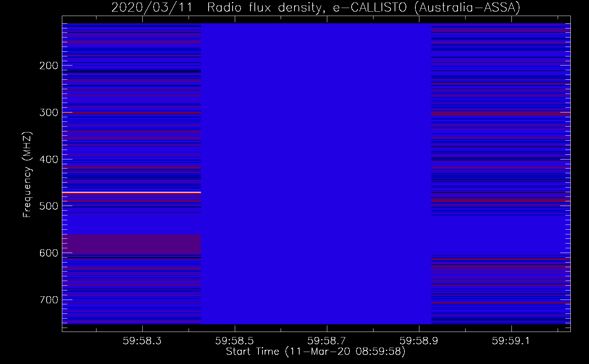Click the bright white spectral line near 470 MHz
The width and height of the screenshot is (589, 364).
tap(131, 192)
